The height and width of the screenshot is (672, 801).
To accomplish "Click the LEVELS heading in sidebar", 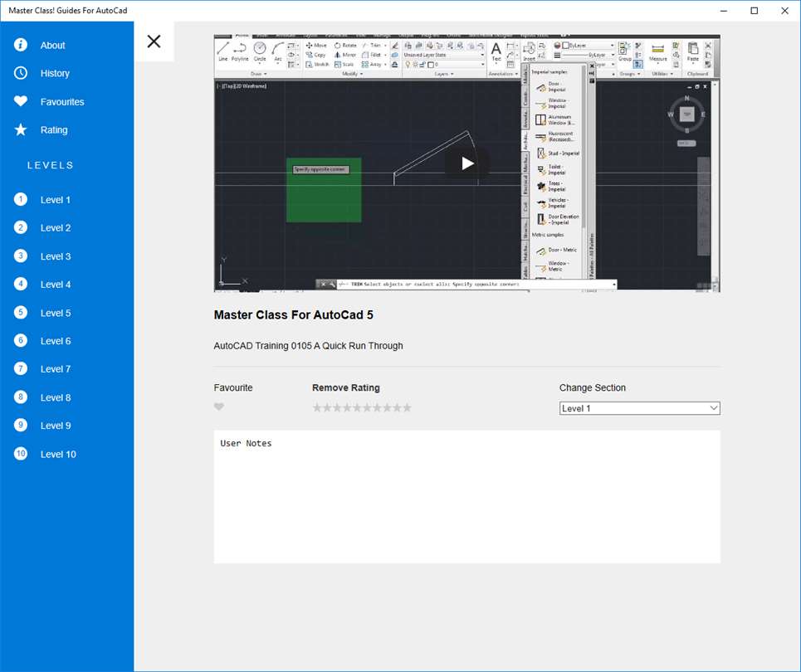I will coord(50,165).
